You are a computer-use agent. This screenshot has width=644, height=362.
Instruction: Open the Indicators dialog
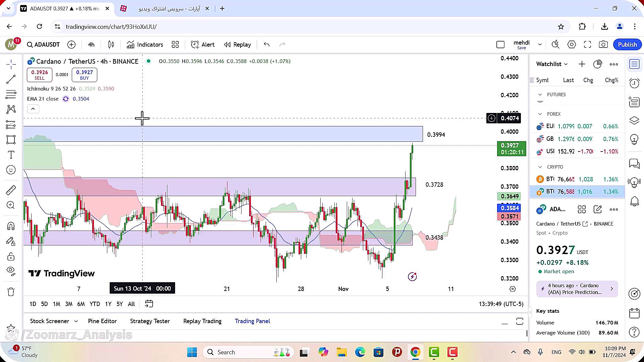click(x=145, y=45)
